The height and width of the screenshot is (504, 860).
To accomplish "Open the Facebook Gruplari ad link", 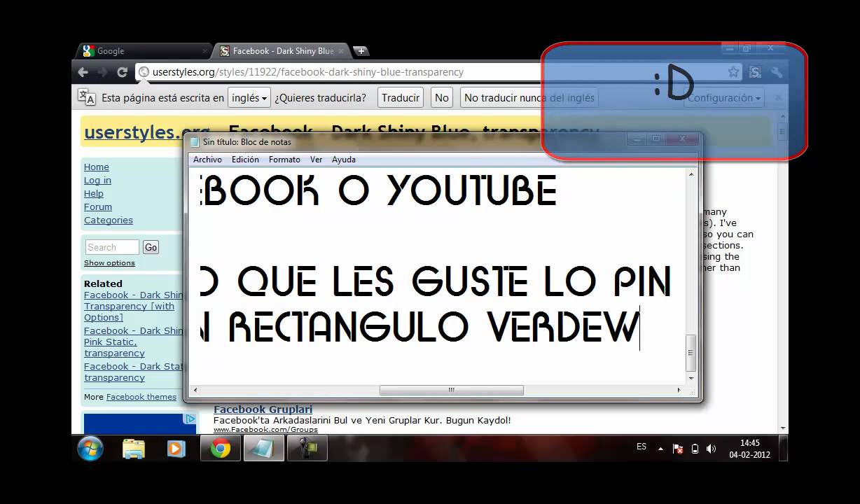I will coord(263,409).
